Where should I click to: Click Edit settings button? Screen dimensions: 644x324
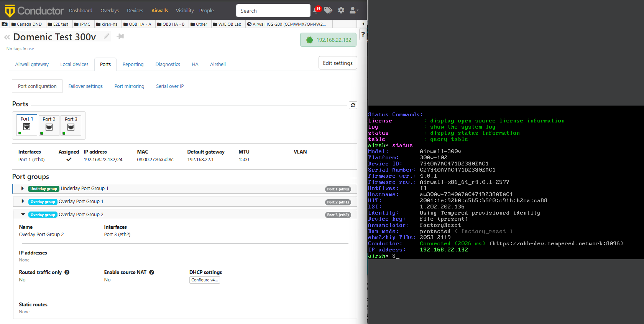[338, 63]
